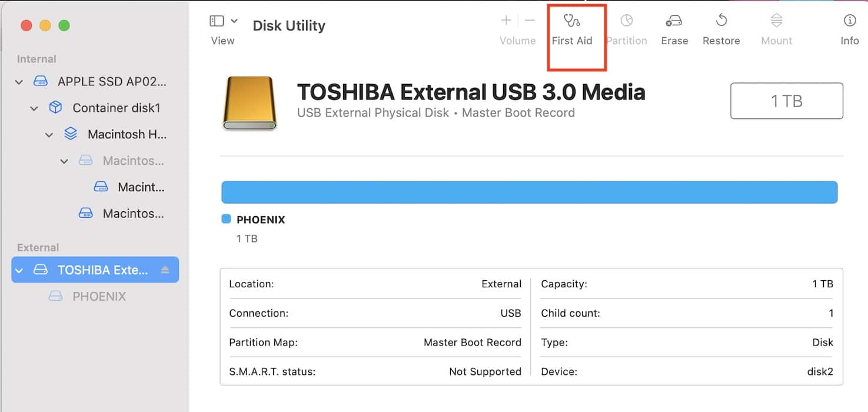Click the golden external drive image
The image size is (868, 412).
click(250, 103)
